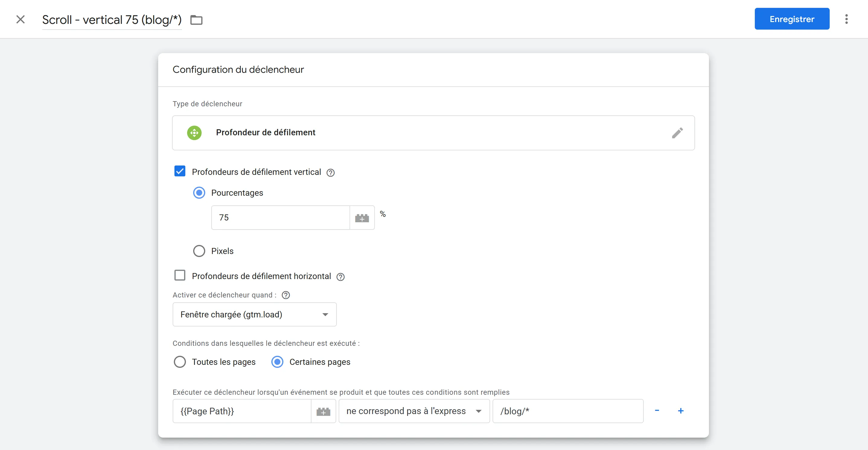
Task: Select the Pourcentages radio button
Action: [199, 193]
